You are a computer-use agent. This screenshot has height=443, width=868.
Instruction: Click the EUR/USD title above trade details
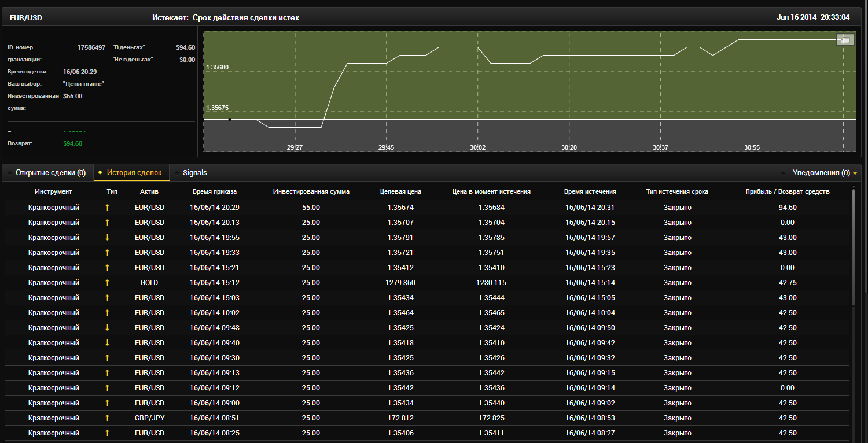click(x=26, y=18)
